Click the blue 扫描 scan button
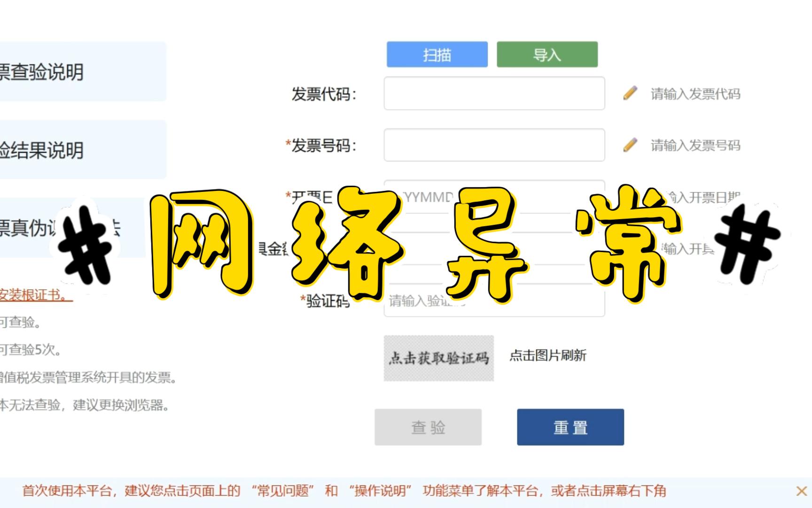This screenshot has height=508, width=812. pos(437,55)
